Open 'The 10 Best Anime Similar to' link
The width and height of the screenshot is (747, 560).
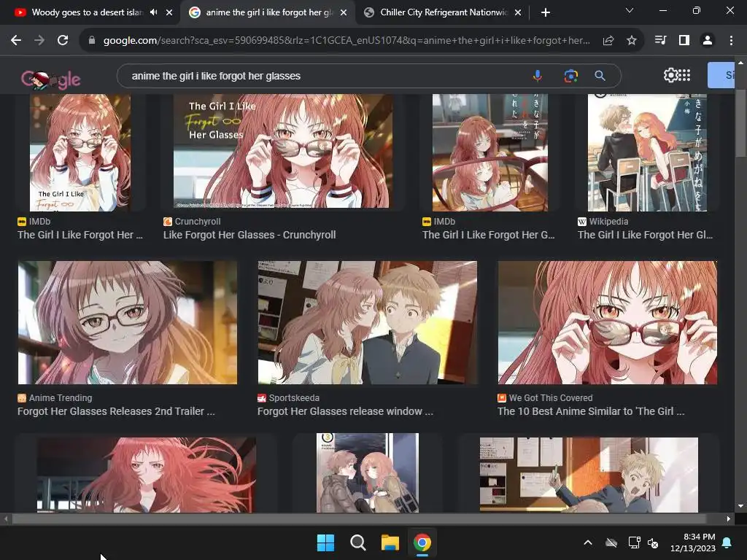591,411
